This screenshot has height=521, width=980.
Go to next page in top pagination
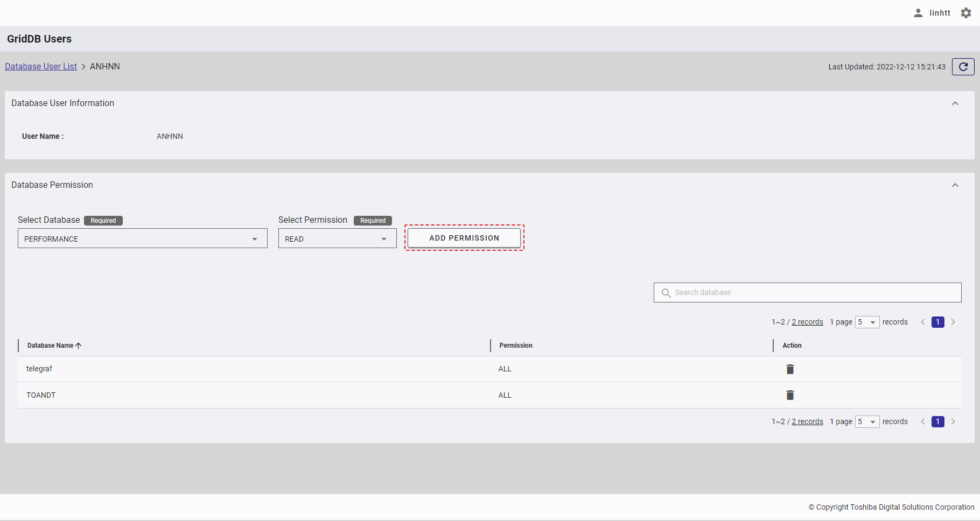pyautogui.click(x=953, y=322)
